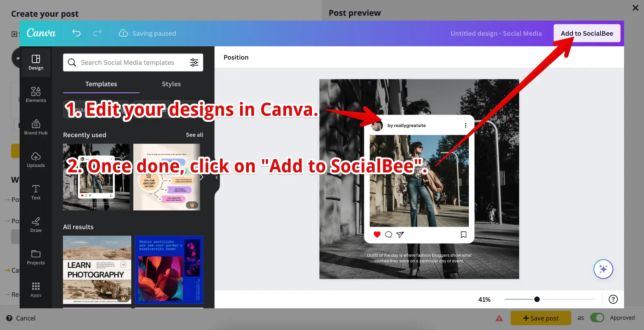Click the Save post button
This screenshot has height=330, width=644.
point(541,318)
